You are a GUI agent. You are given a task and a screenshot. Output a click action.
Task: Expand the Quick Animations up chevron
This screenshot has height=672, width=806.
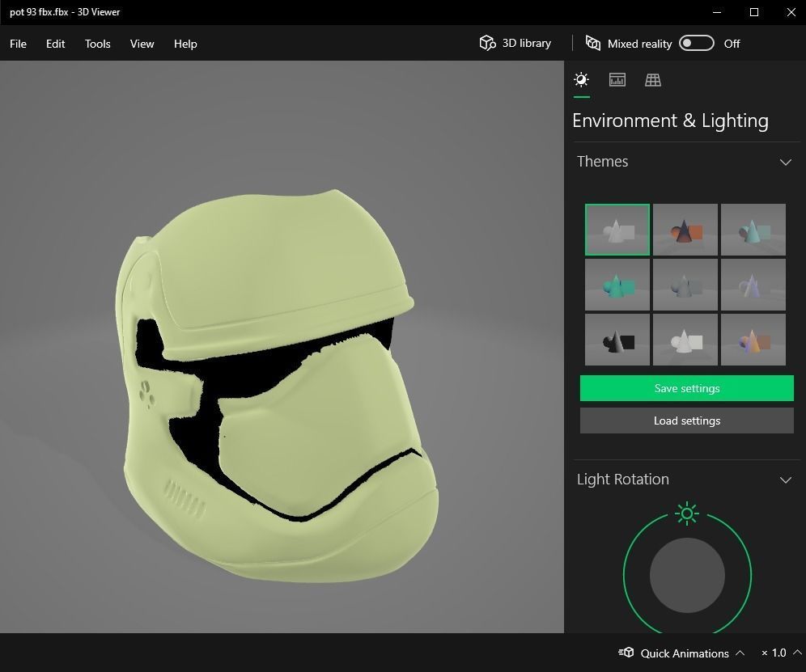740,653
